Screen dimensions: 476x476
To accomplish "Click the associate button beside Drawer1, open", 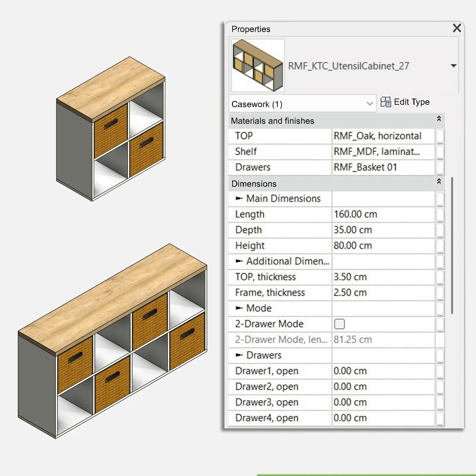I will 440,371.
